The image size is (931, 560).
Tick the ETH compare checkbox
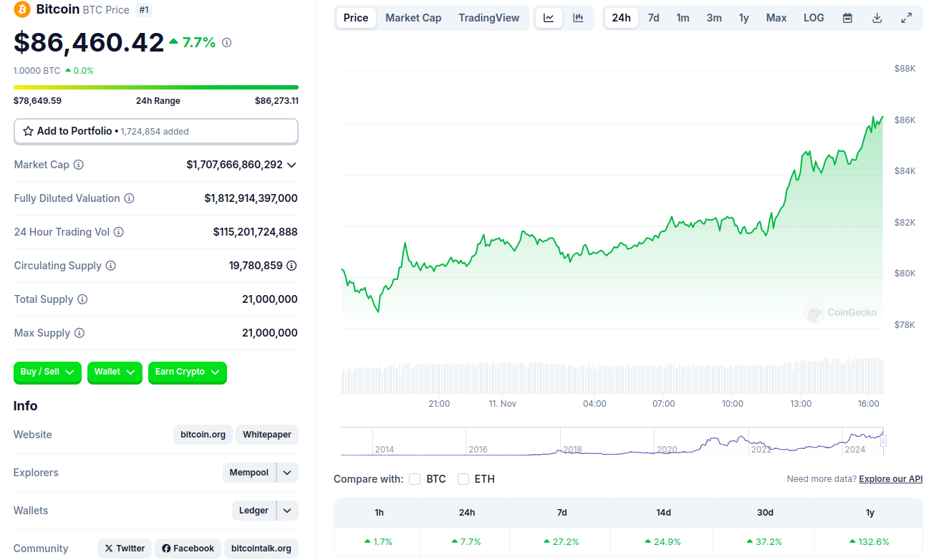pyautogui.click(x=463, y=479)
